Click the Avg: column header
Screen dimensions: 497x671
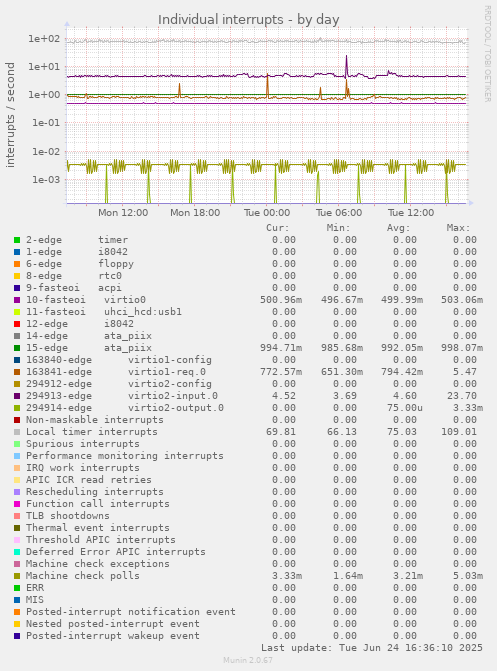pos(399,228)
